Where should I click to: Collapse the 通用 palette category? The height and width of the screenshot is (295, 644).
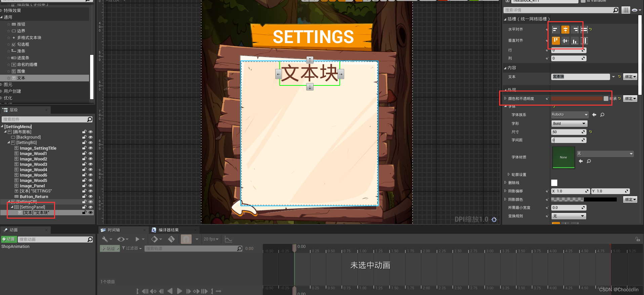tap(2, 17)
